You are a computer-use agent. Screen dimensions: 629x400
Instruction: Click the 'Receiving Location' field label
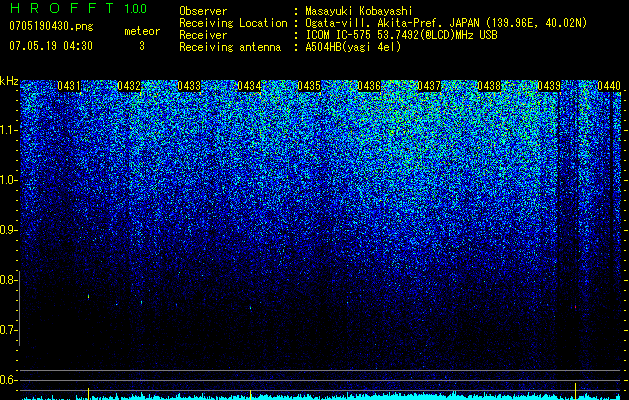coord(233,23)
